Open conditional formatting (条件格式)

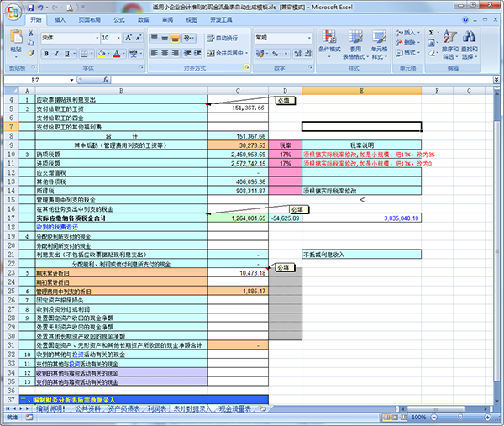click(x=329, y=45)
